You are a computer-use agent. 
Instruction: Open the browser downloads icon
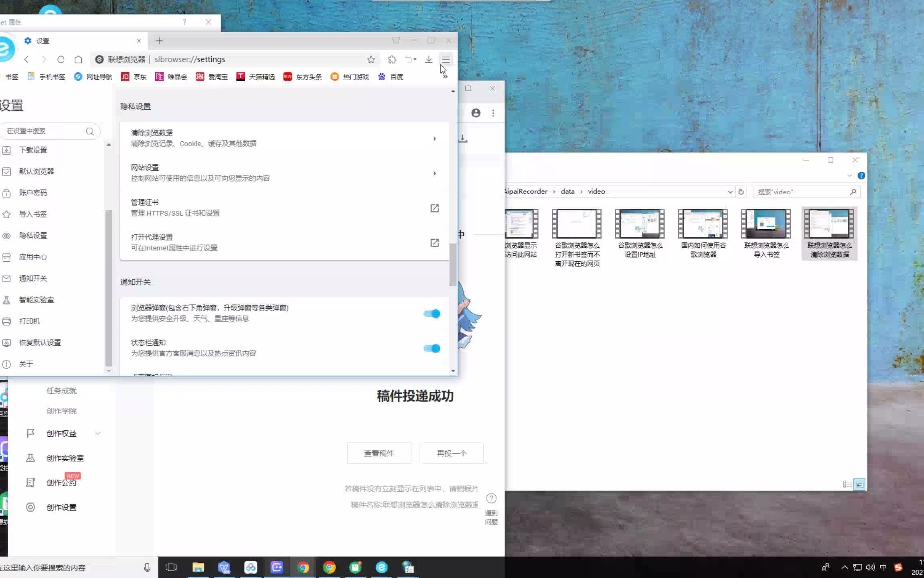(x=429, y=59)
